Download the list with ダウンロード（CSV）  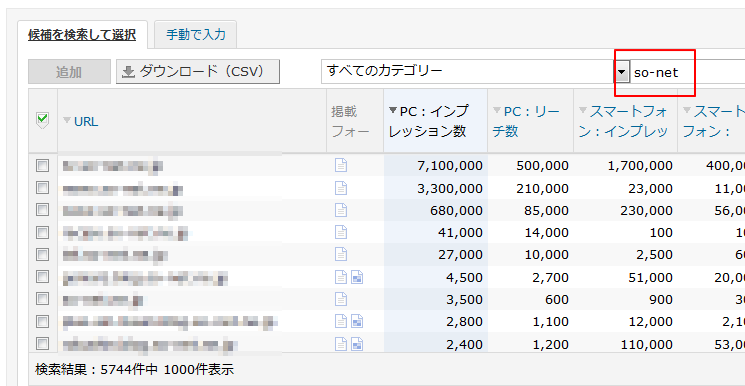pos(198,72)
